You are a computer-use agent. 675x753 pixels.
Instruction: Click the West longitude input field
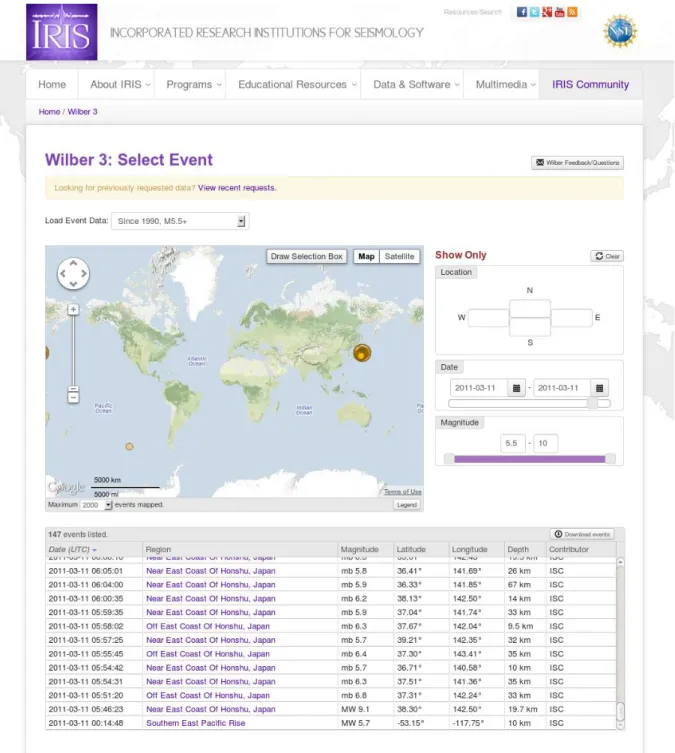(x=488, y=318)
